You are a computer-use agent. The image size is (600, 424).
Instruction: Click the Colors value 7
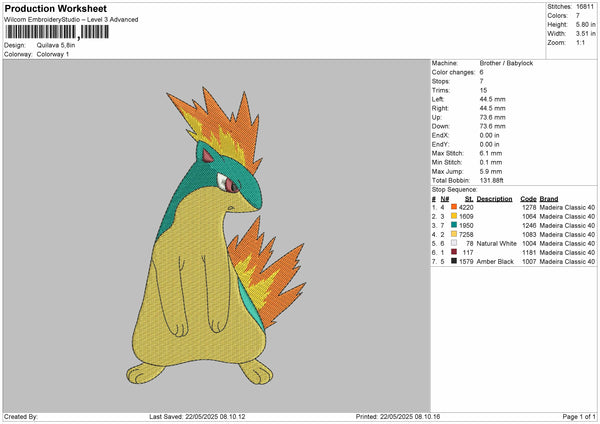[578, 16]
